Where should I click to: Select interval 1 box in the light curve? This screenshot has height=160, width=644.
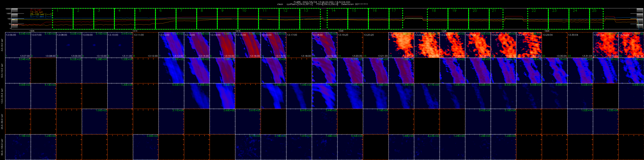(x=63, y=19)
